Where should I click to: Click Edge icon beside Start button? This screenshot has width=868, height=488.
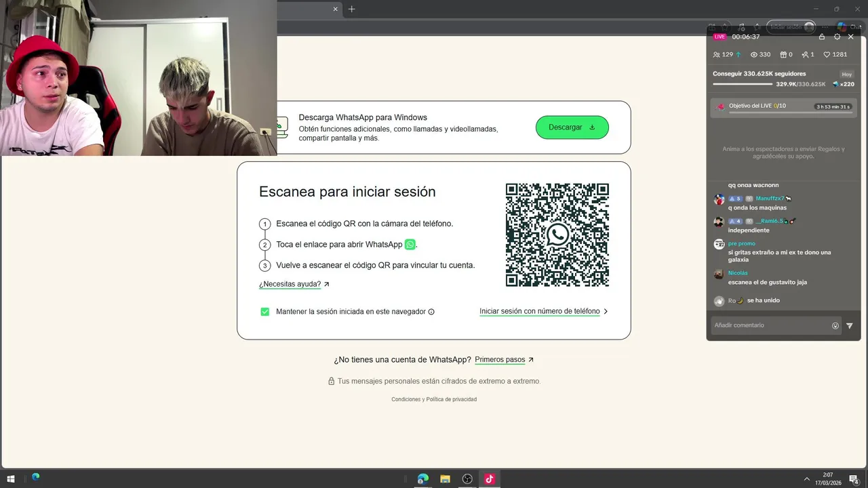click(x=35, y=476)
